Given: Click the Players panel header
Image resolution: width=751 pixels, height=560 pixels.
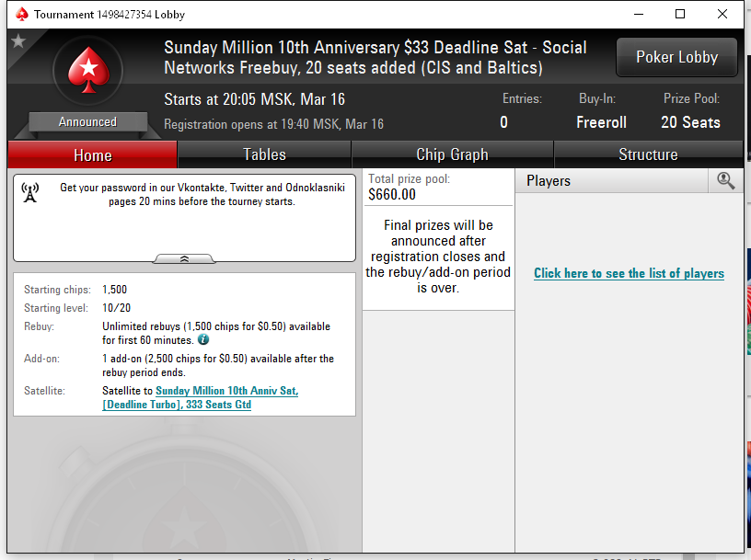Looking at the screenshot, I should tap(612, 181).
